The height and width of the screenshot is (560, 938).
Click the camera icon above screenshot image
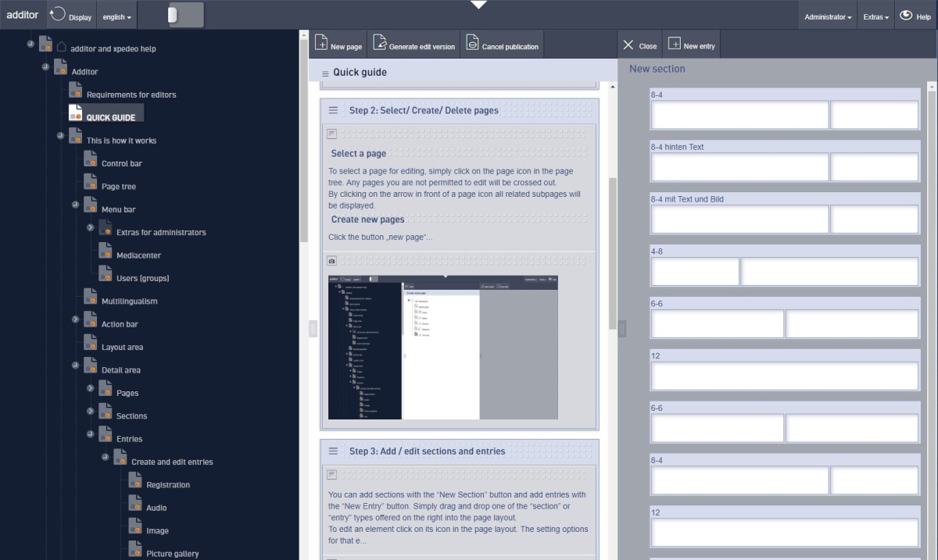pos(331,260)
